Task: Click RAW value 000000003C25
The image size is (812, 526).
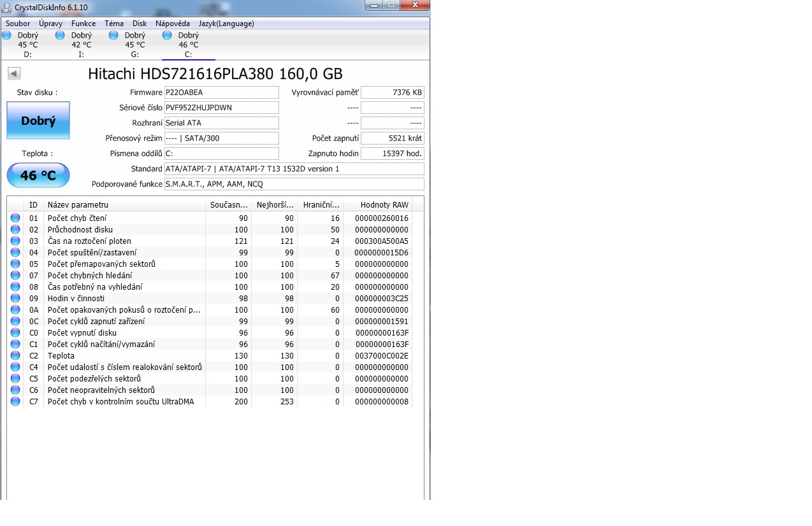Action: tap(381, 299)
